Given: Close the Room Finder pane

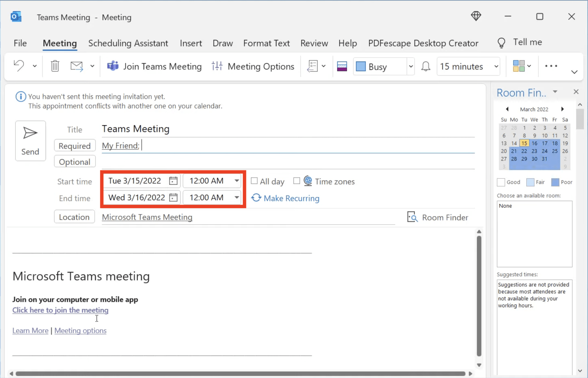Looking at the screenshot, I should click(x=576, y=92).
